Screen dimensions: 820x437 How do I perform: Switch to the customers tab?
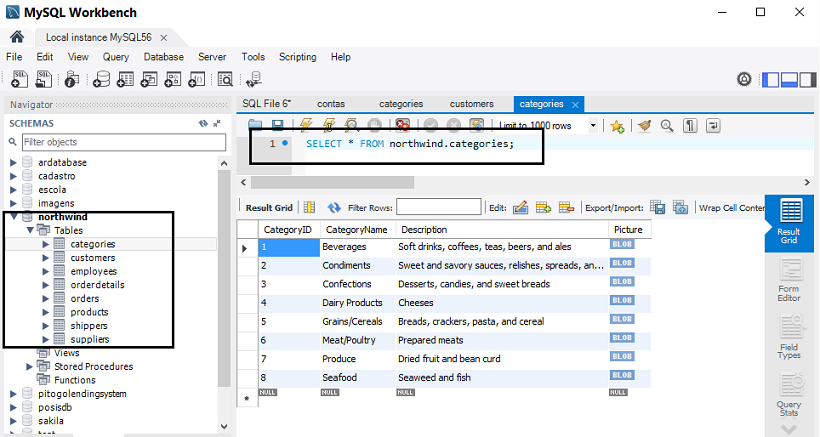click(x=472, y=104)
